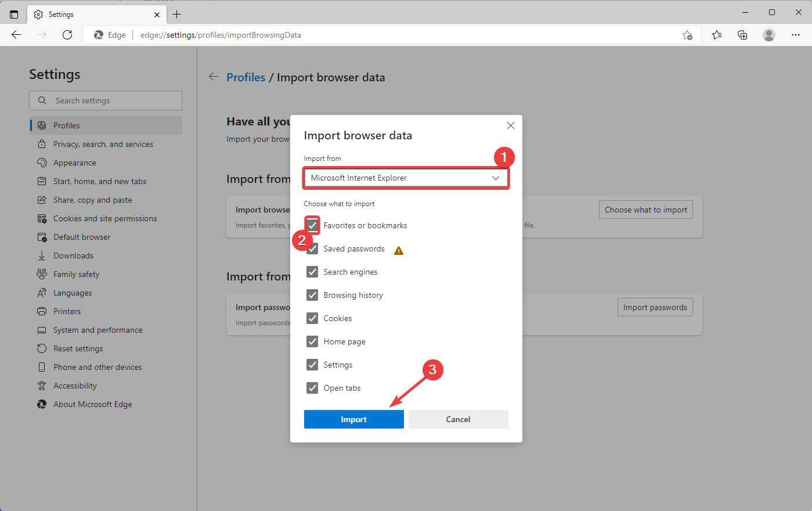The image size is (812, 511).
Task: Open Phone and other devices settings
Action: (106, 367)
